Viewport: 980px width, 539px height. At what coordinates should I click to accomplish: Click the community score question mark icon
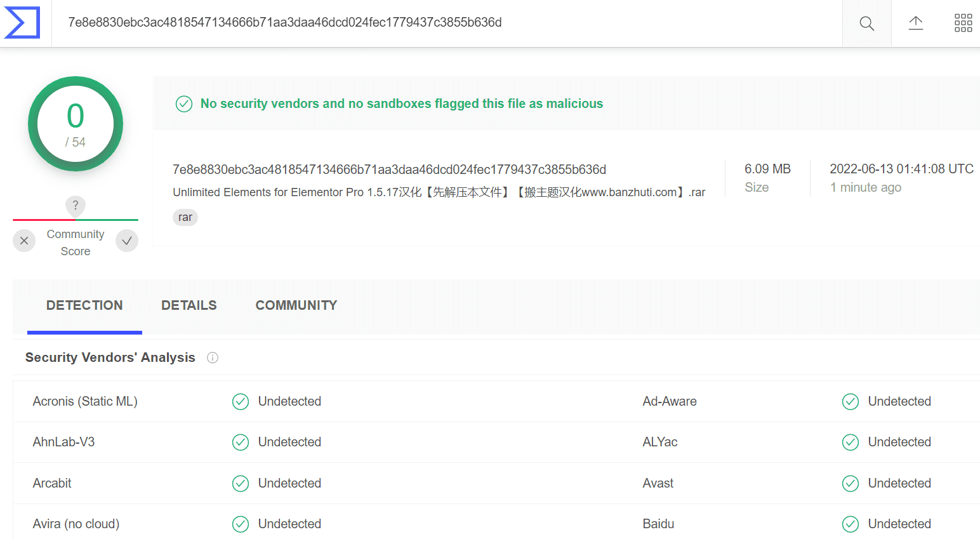pos(76,205)
